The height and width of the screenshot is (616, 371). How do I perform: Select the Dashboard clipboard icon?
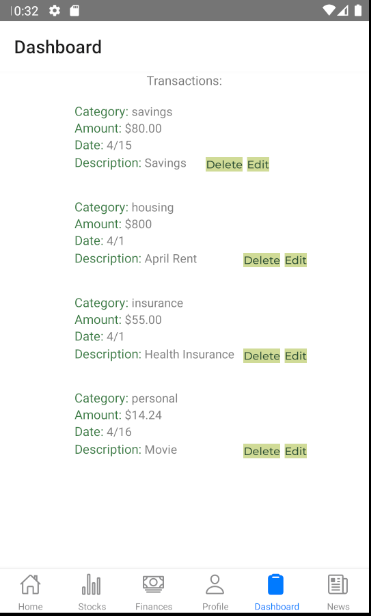pyautogui.click(x=276, y=584)
